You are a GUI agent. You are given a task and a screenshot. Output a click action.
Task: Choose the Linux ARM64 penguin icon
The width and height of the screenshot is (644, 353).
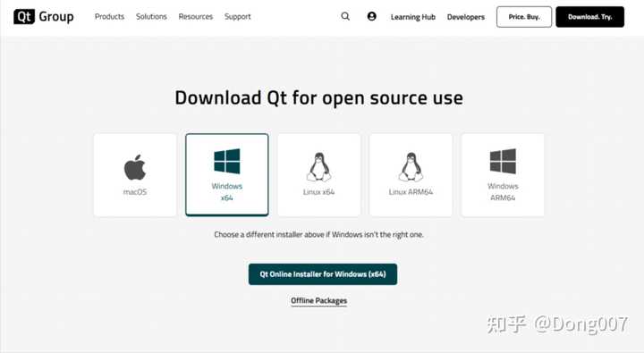(411, 167)
